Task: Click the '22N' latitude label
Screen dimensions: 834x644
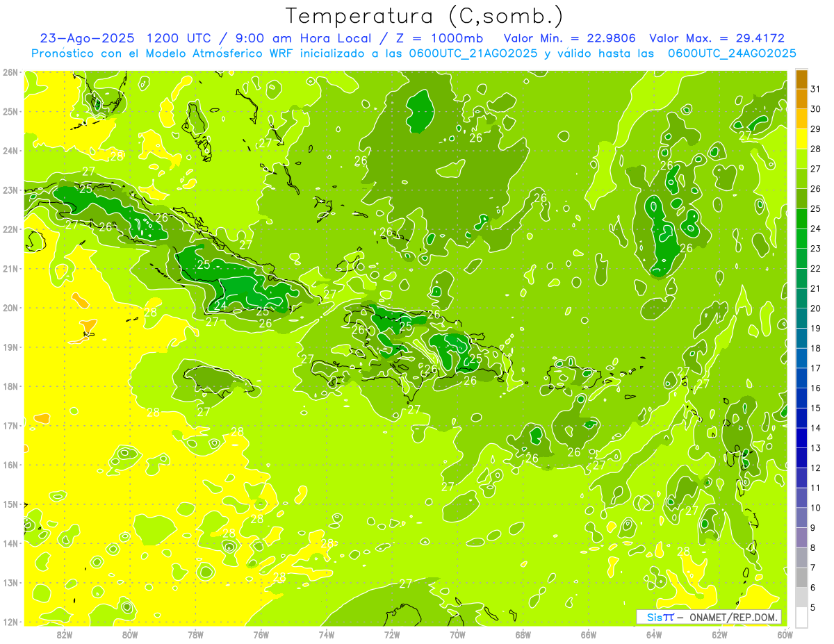Action: pos(10,229)
